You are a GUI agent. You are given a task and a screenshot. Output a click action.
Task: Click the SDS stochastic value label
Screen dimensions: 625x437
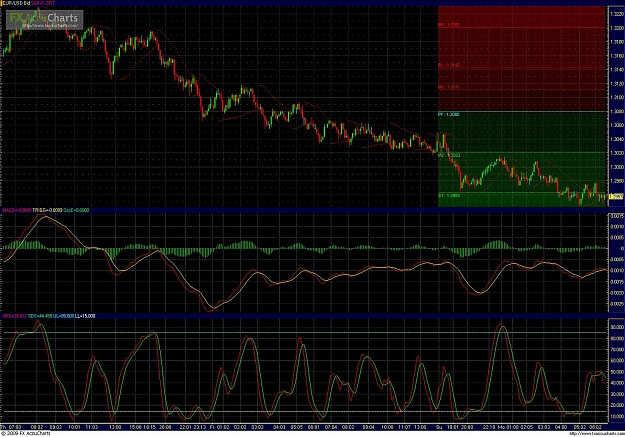pyautogui.click(x=40, y=316)
